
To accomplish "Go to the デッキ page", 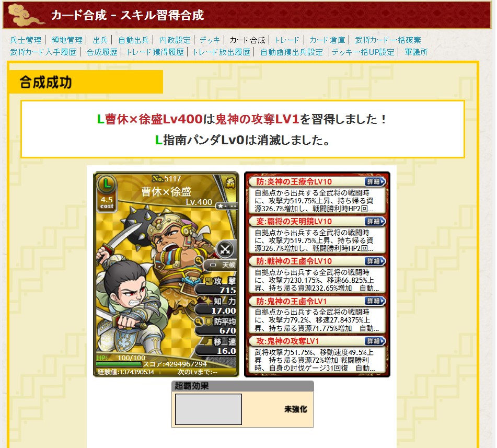I will 210,40.
